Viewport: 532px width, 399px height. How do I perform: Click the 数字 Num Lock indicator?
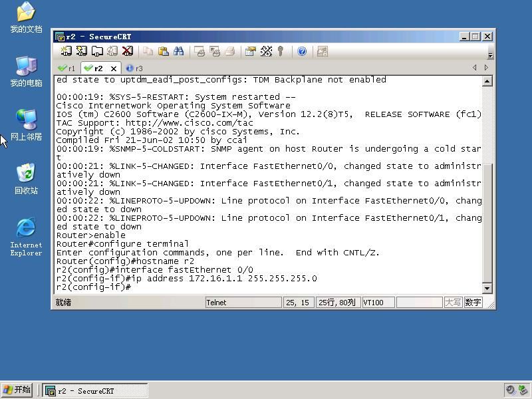coord(473,303)
